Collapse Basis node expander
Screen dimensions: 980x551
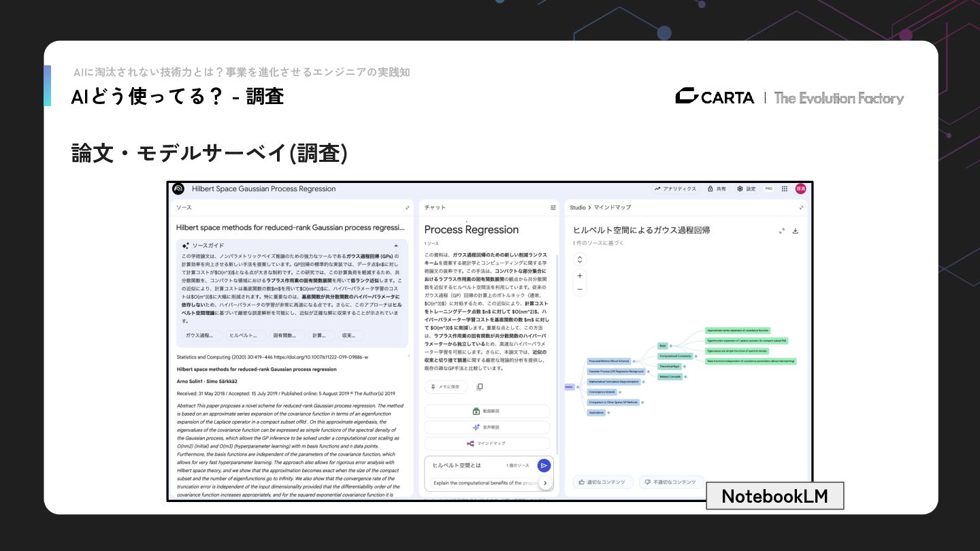click(x=671, y=346)
